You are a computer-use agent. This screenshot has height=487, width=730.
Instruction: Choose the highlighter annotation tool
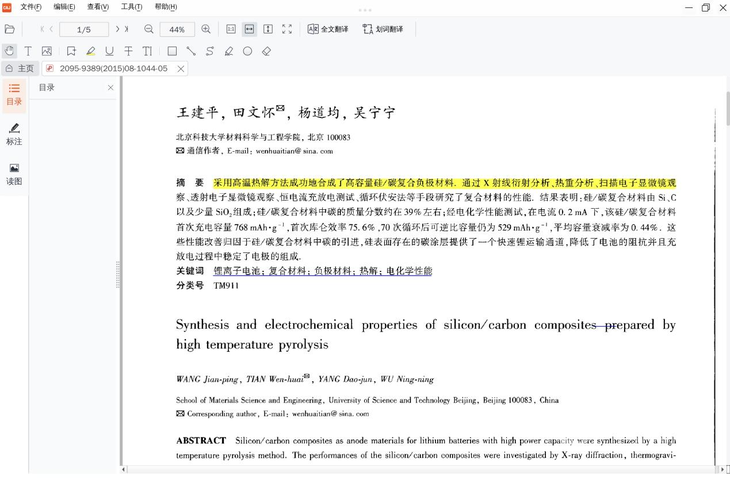coord(90,51)
